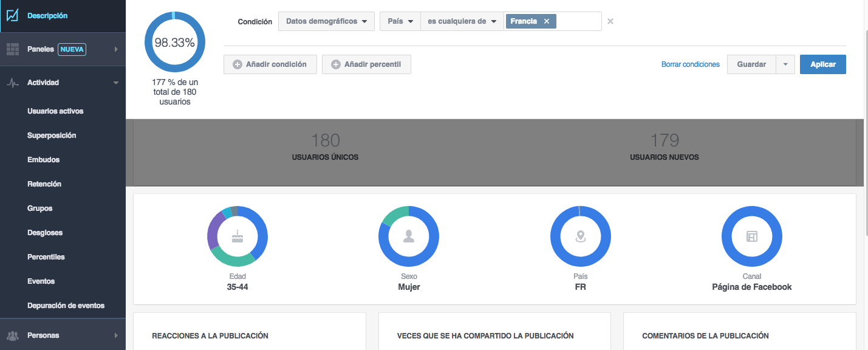Click the Añadir condición button
This screenshot has width=868, height=350.
[x=270, y=64]
